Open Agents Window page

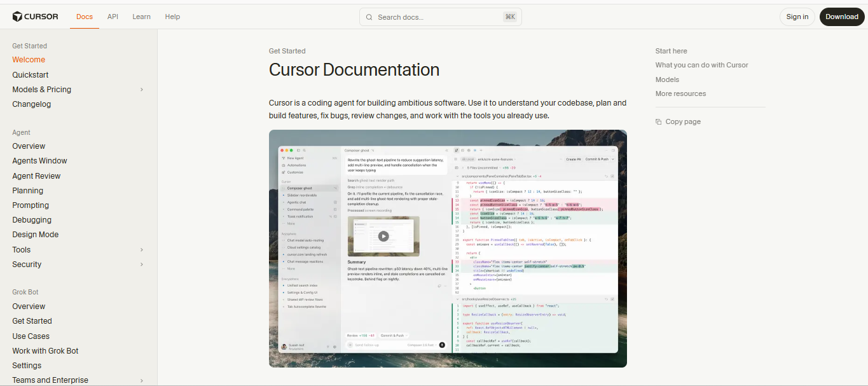(x=39, y=161)
